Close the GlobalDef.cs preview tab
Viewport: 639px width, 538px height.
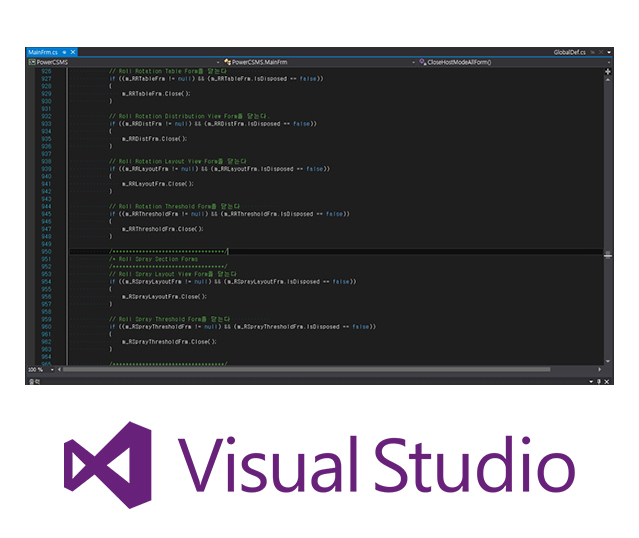pos(601,52)
